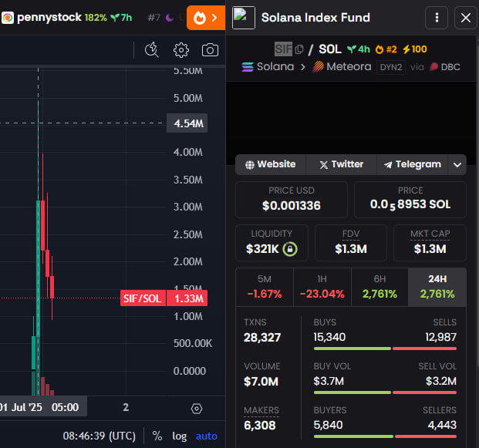This screenshot has width=479, height=448.
Task: Take chart snapshot with camera icon
Action: coord(210,50)
